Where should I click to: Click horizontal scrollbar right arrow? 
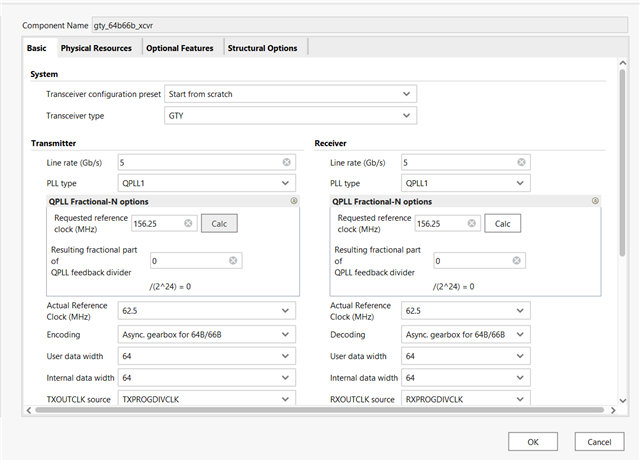coord(613,410)
